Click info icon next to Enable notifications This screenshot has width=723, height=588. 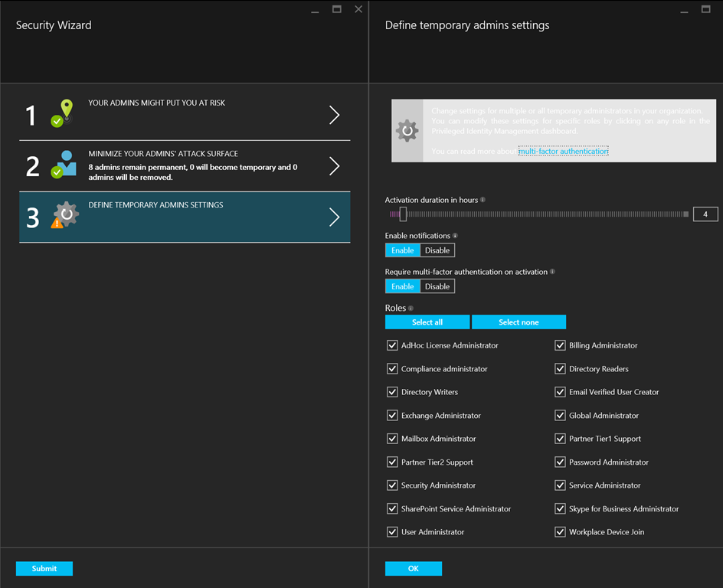(x=455, y=236)
